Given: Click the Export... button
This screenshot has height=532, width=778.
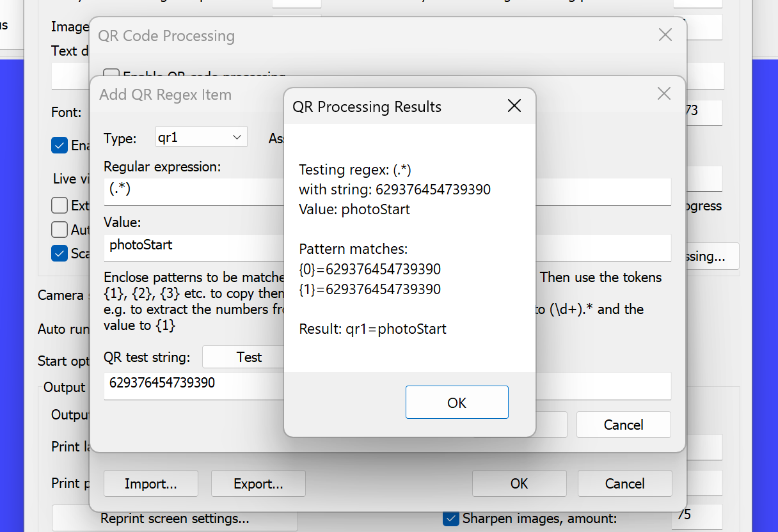Looking at the screenshot, I should pyautogui.click(x=258, y=483).
